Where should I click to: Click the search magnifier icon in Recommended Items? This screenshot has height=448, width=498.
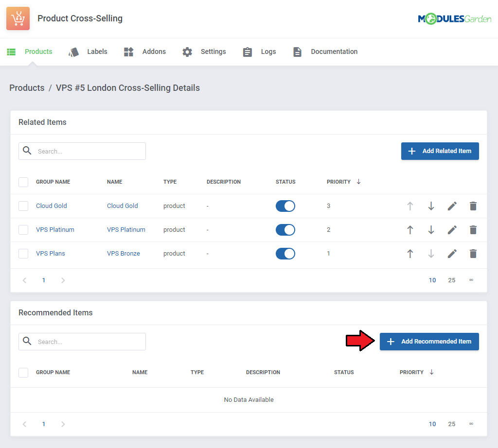pyautogui.click(x=27, y=341)
